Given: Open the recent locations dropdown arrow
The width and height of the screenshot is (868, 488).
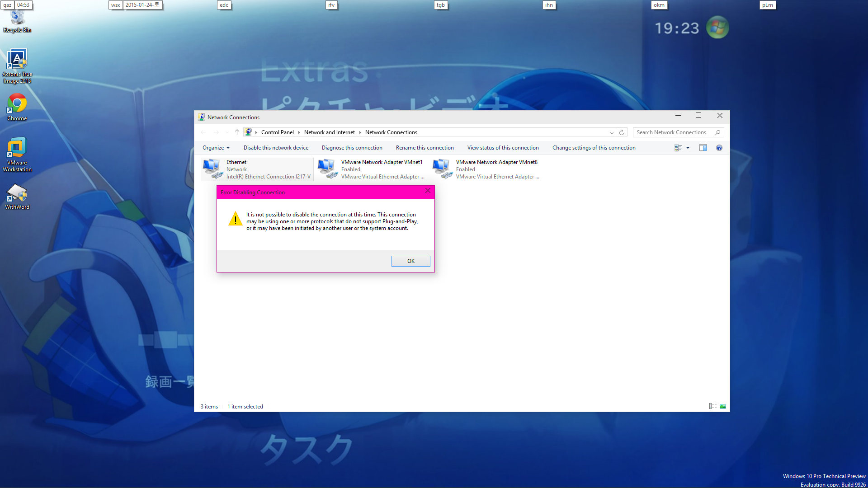Looking at the screenshot, I should click(x=227, y=132).
